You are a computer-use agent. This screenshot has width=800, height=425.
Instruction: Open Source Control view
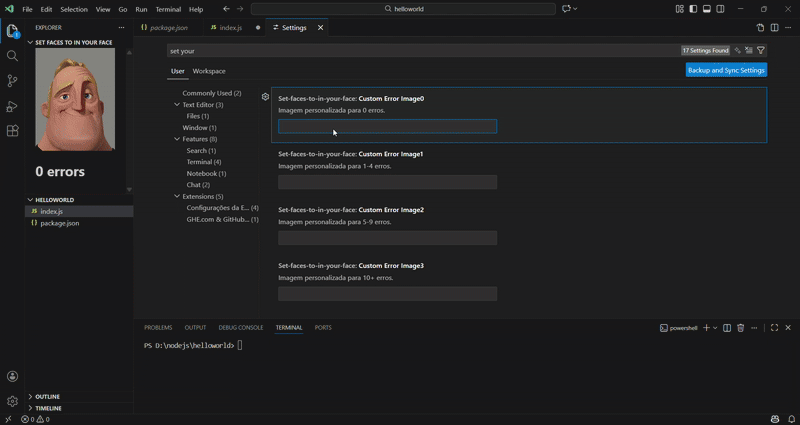click(12, 81)
